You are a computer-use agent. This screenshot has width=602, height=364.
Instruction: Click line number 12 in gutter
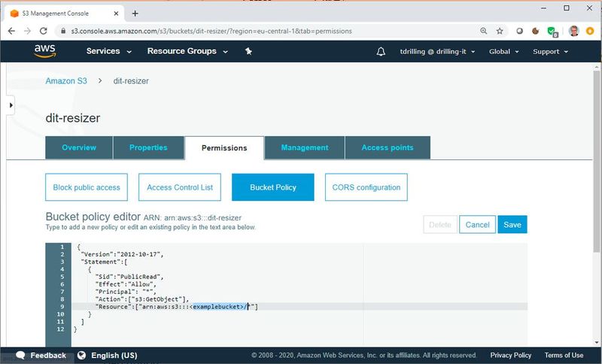[x=61, y=329]
